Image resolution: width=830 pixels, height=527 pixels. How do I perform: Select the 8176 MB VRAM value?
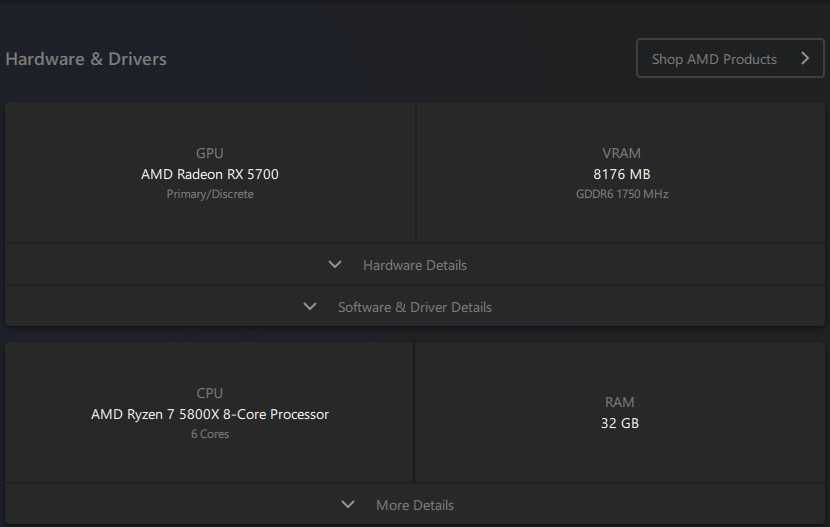click(621, 174)
